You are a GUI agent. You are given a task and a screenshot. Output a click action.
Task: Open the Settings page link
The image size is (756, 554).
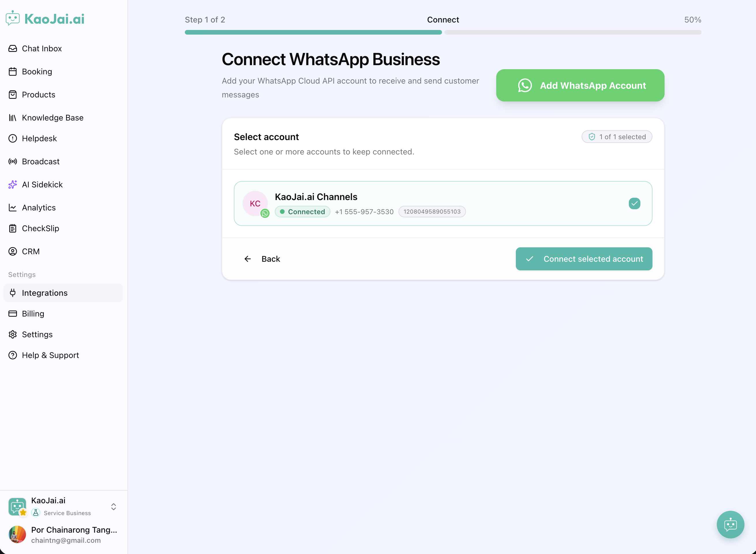pos(63,335)
